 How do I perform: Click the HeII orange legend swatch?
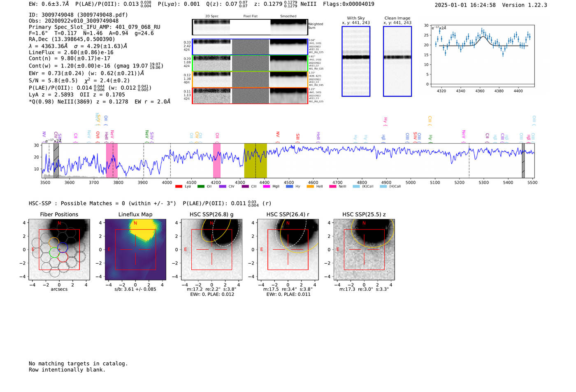point(310,186)
